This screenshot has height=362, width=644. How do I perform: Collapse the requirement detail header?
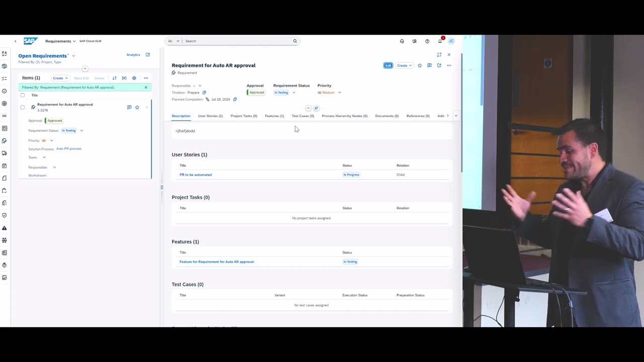pyautogui.click(x=308, y=108)
